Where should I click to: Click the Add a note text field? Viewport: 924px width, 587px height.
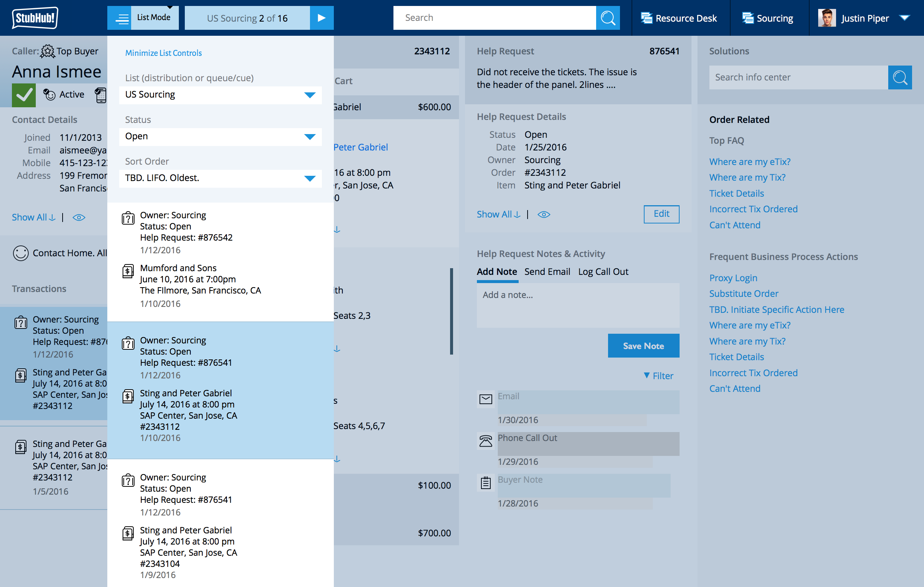click(x=578, y=305)
